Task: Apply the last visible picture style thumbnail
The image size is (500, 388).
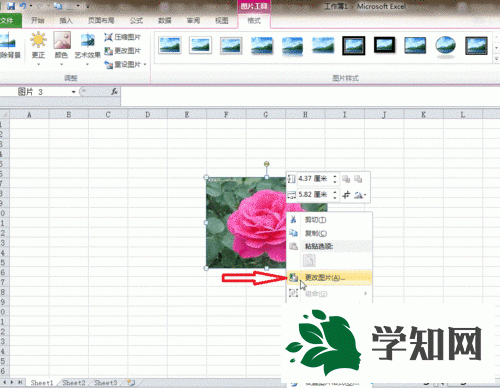Action: 476,46
